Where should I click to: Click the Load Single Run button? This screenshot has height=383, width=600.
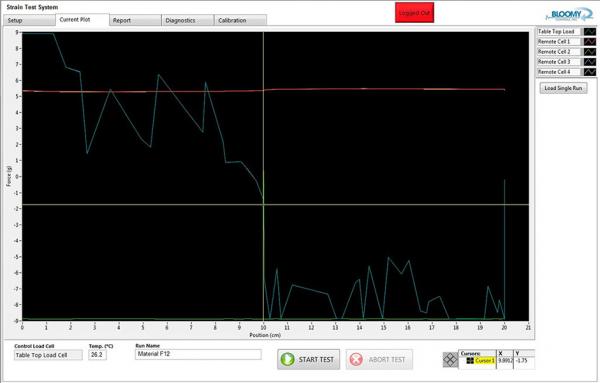(563, 88)
